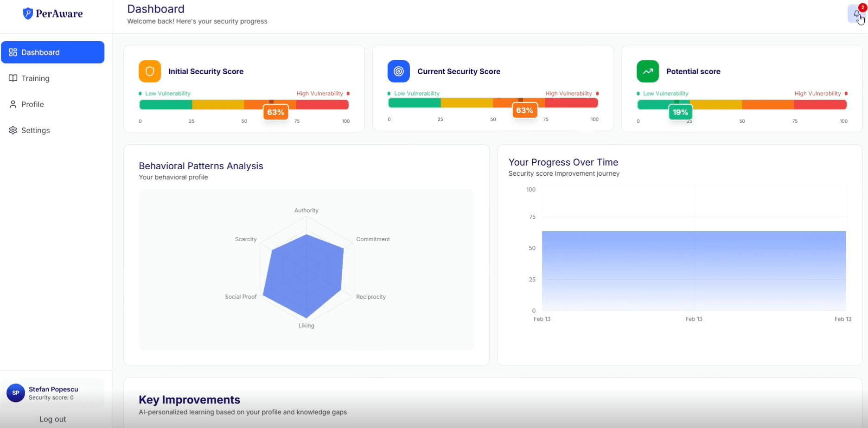868x428 pixels.
Task: Click the Authority axis label on radar chart
Action: pyautogui.click(x=306, y=211)
